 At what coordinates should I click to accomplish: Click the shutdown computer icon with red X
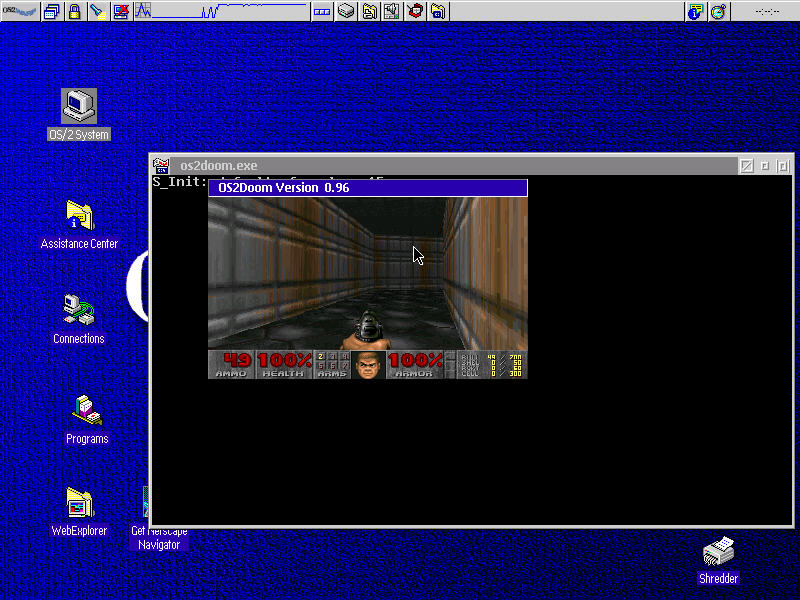(121, 11)
